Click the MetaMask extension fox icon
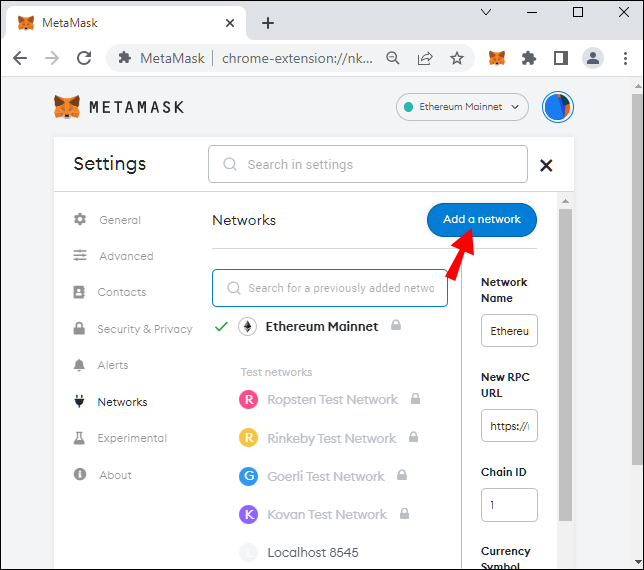This screenshot has width=644, height=570. click(x=497, y=58)
